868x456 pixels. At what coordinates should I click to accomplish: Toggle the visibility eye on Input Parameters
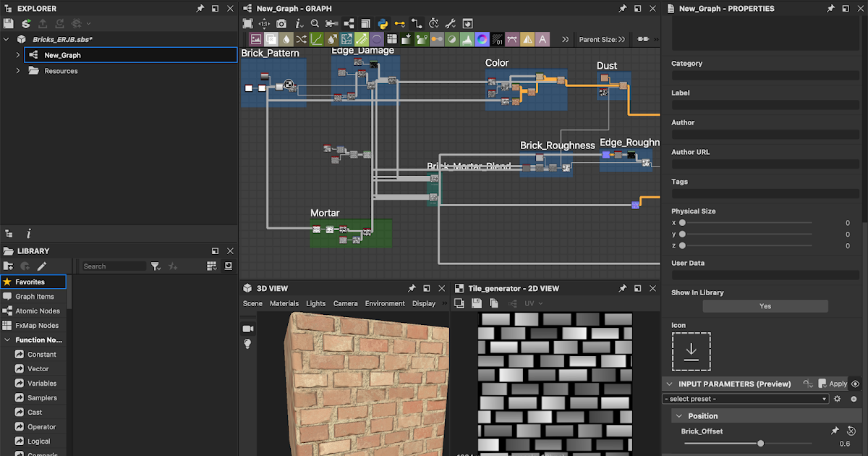(x=856, y=384)
